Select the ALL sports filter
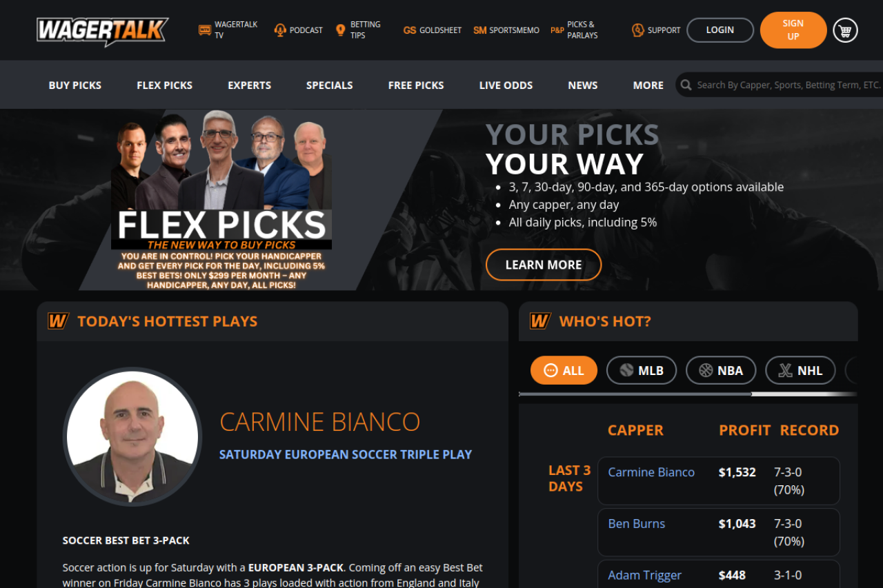Image resolution: width=883 pixels, height=588 pixels. pos(564,370)
